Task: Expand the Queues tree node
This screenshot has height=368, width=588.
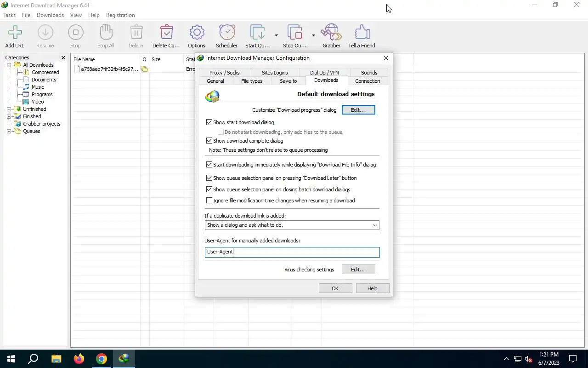Action: tap(9, 131)
